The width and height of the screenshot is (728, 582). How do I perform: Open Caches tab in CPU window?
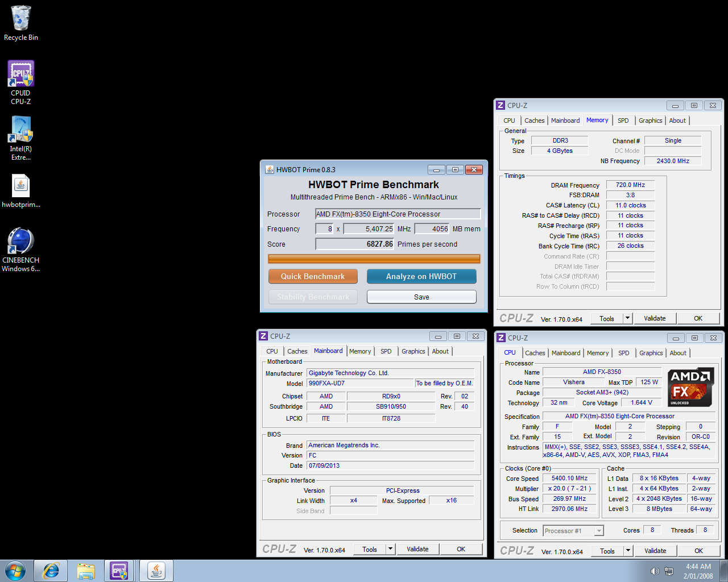(535, 353)
